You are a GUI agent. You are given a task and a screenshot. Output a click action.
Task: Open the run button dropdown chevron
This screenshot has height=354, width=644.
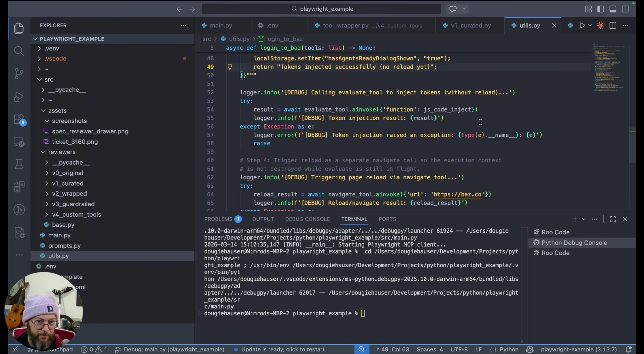pos(589,25)
